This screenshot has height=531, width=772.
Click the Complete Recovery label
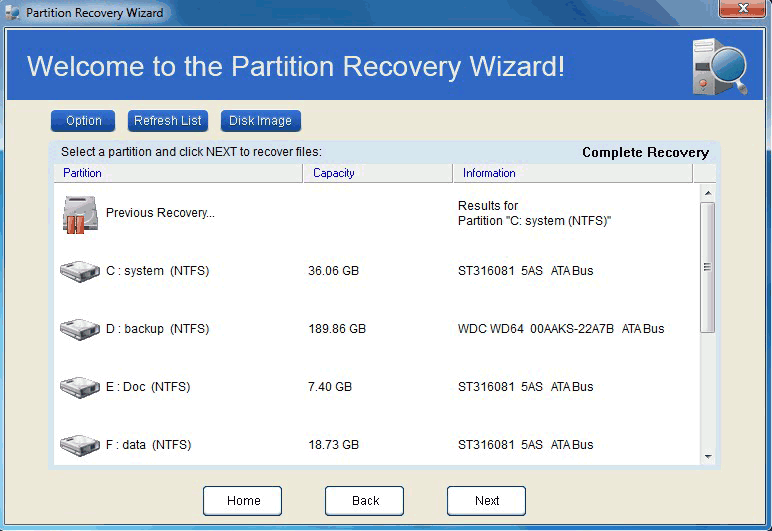click(x=645, y=153)
